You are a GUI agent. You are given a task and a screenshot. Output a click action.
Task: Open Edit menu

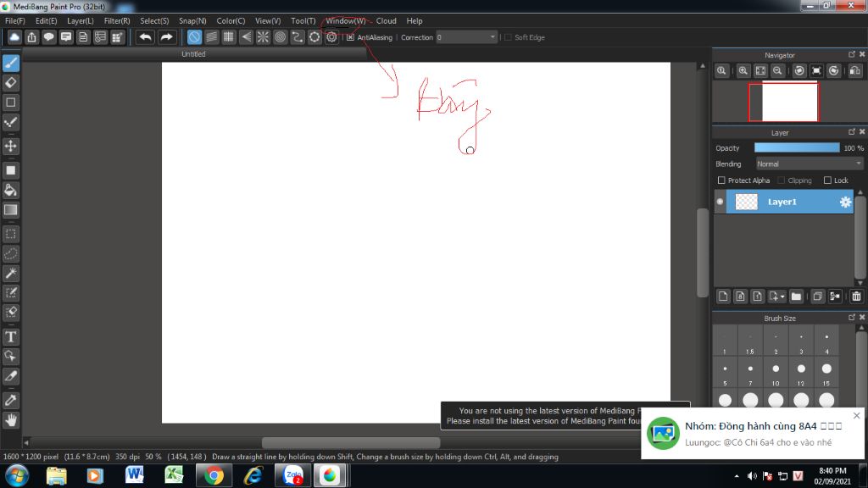click(46, 20)
